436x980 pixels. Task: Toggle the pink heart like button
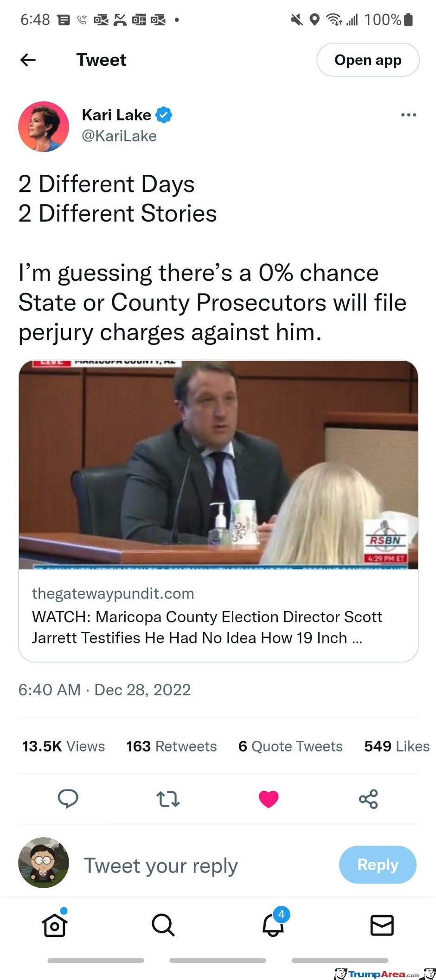click(269, 799)
